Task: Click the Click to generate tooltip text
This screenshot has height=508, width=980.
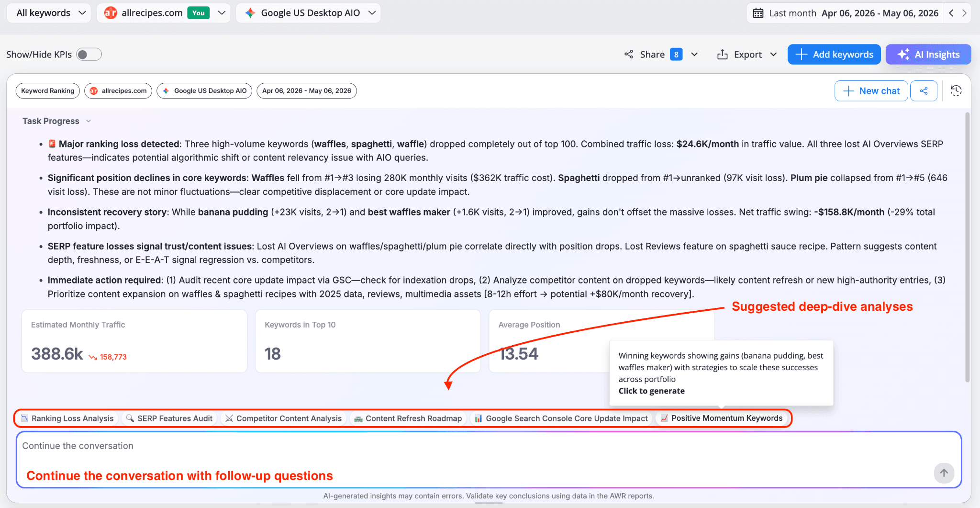Action: (651, 391)
